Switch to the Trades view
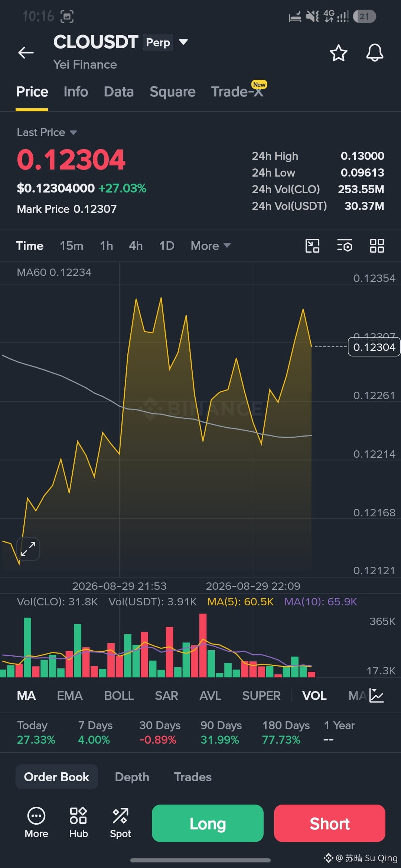The width and height of the screenshot is (401, 868). (x=193, y=777)
